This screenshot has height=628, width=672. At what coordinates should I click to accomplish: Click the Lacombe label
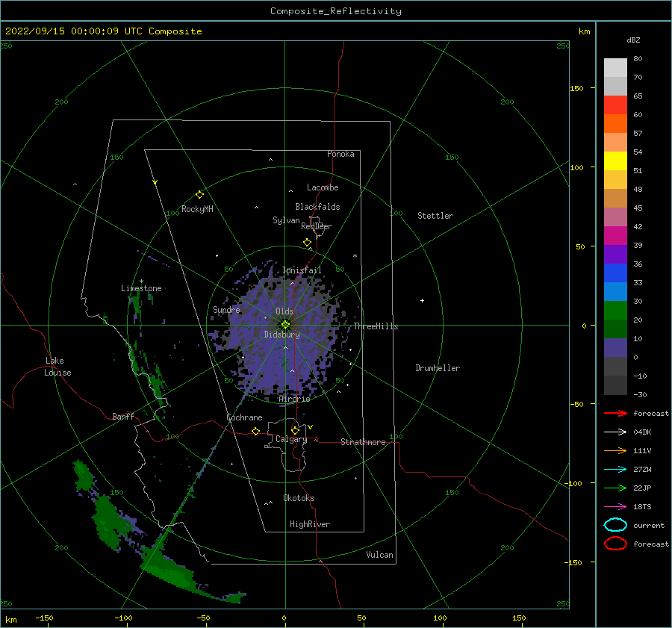click(x=323, y=187)
